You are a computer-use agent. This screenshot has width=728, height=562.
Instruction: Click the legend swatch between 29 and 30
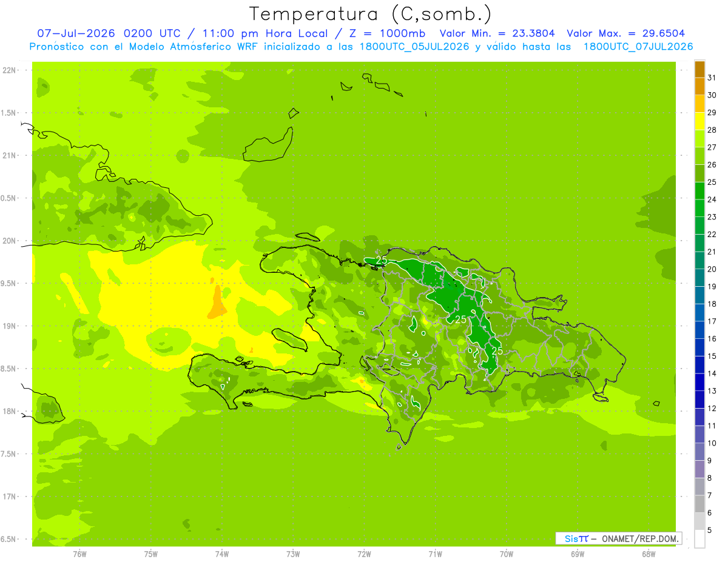coord(699,104)
